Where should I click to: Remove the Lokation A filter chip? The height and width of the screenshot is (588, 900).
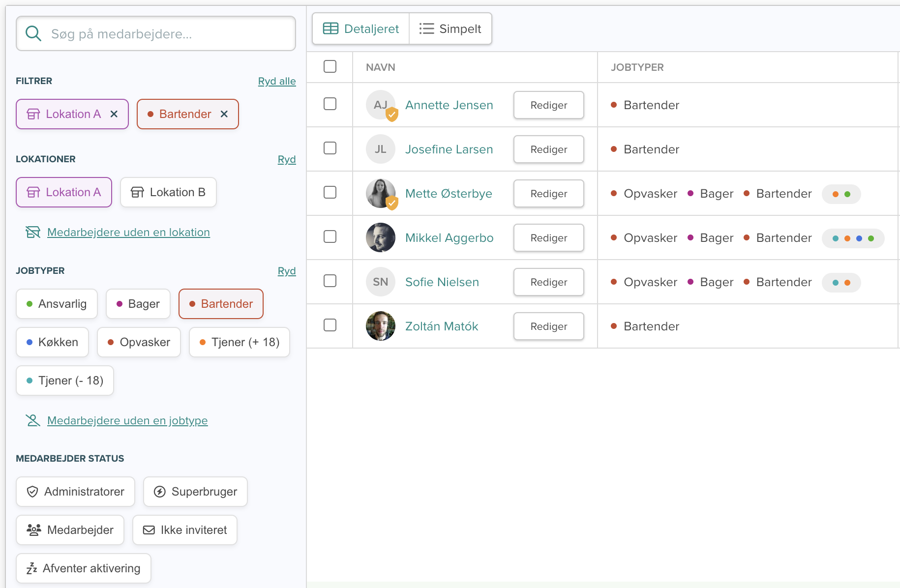[x=114, y=114]
